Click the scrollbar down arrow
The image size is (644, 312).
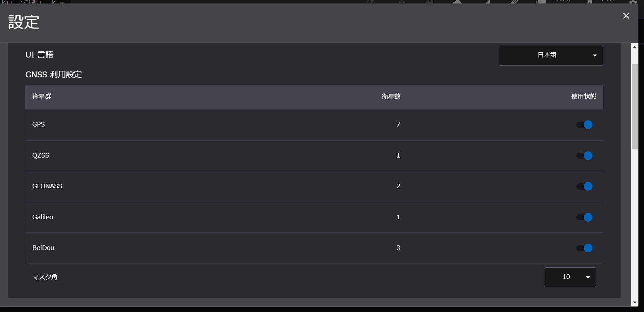635,303
